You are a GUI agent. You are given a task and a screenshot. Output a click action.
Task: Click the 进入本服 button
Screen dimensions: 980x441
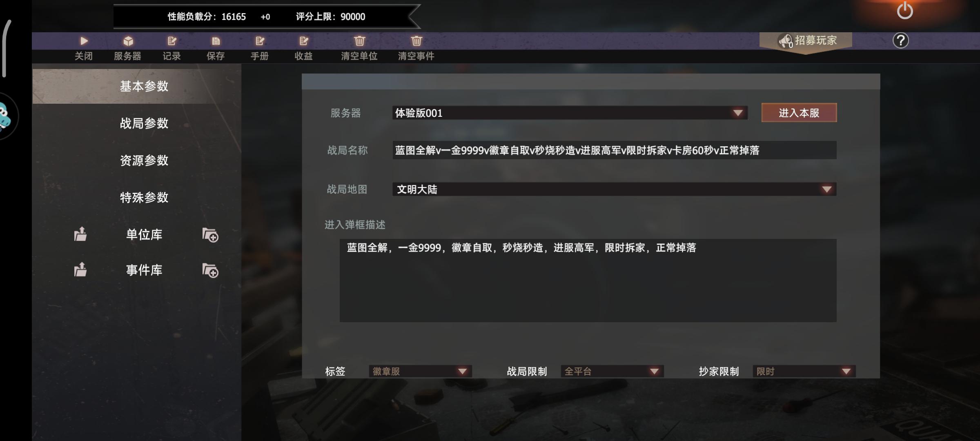799,113
